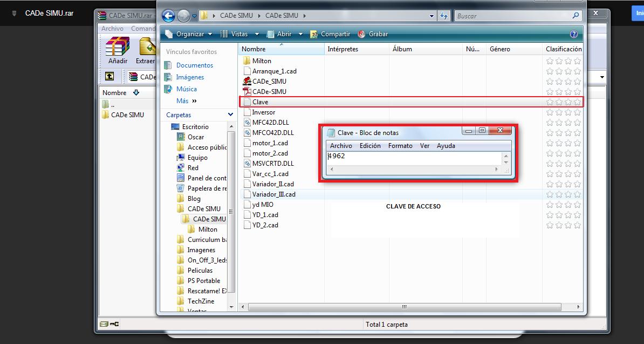Click the refresh icon beside the address bar
The width and height of the screenshot is (644, 344).
click(x=443, y=16)
